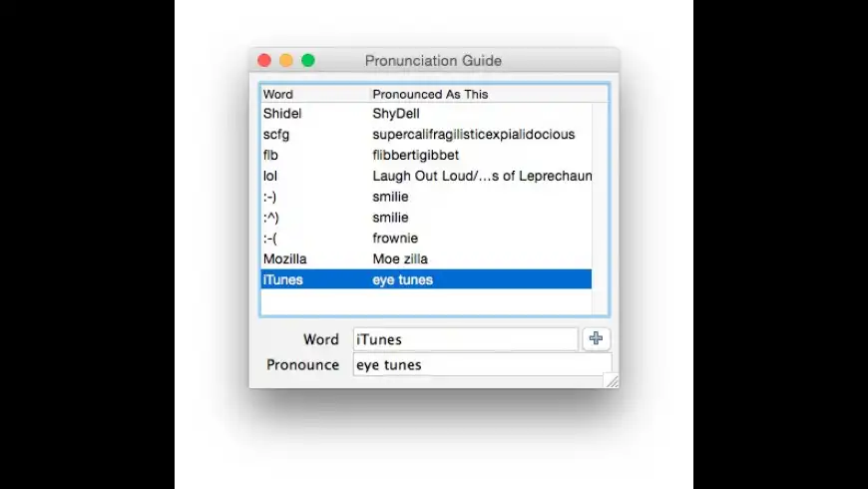Select the :^) smilie row

coord(426,218)
